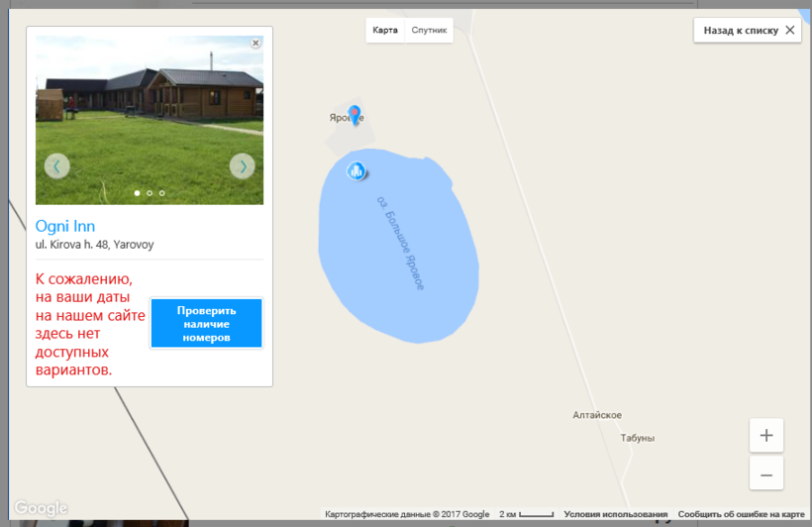Switch to Карта map view
This screenshot has width=812, height=527.
click(x=385, y=31)
